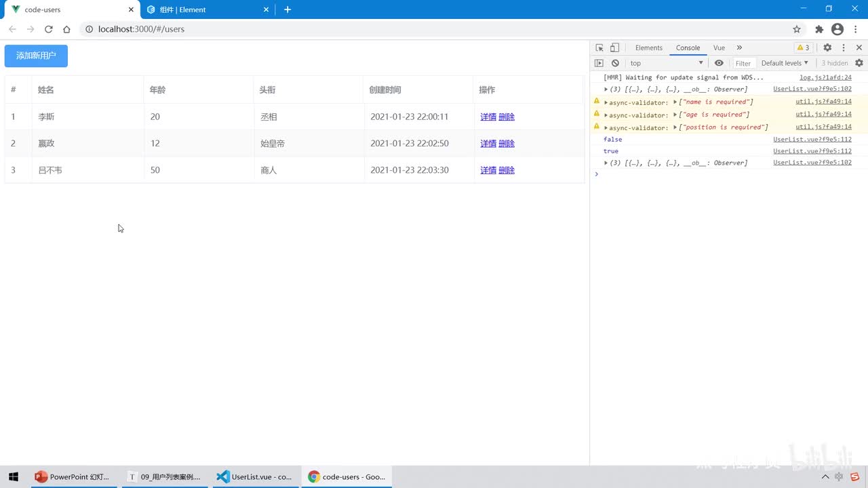This screenshot has height=488, width=868.
Task: Close the 组件 | Element tab
Action: point(266,9)
